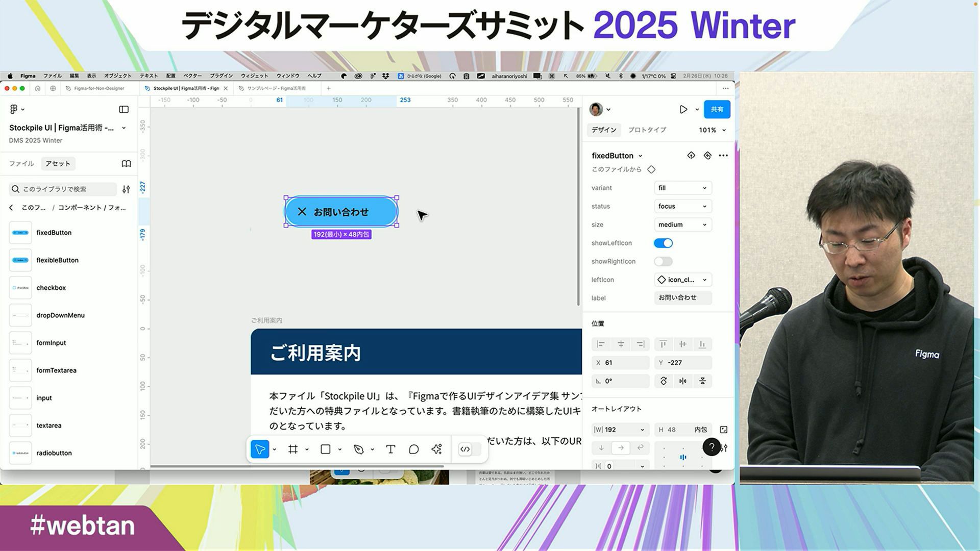Open search filter settings icon
980x551 pixels.
click(126, 189)
